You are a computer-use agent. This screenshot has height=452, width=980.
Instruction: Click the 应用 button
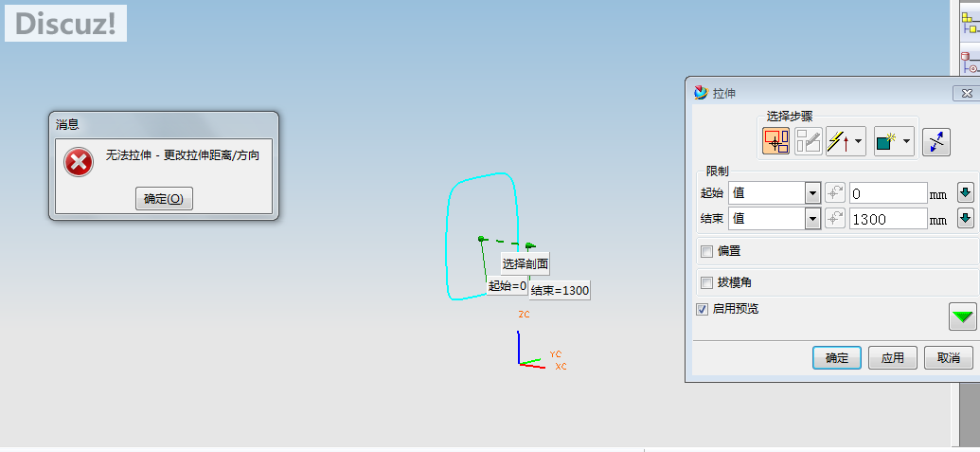[x=893, y=357]
